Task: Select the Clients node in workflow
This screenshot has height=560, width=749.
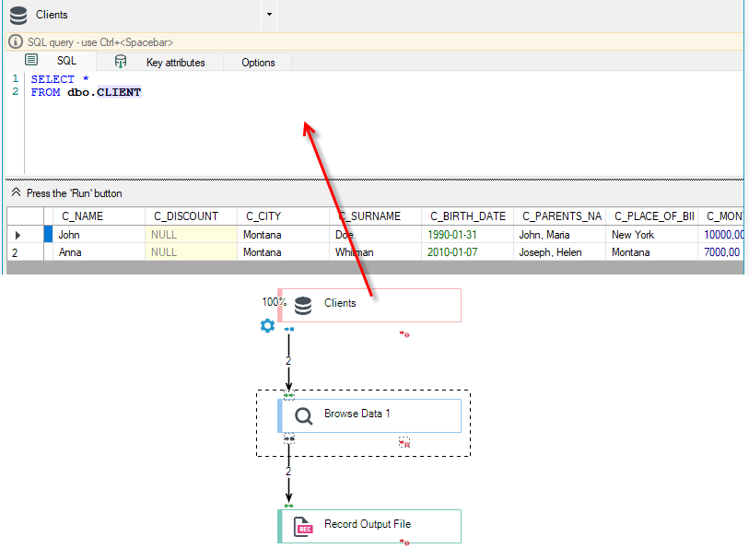Action: pyautogui.click(x=369, y=305)
